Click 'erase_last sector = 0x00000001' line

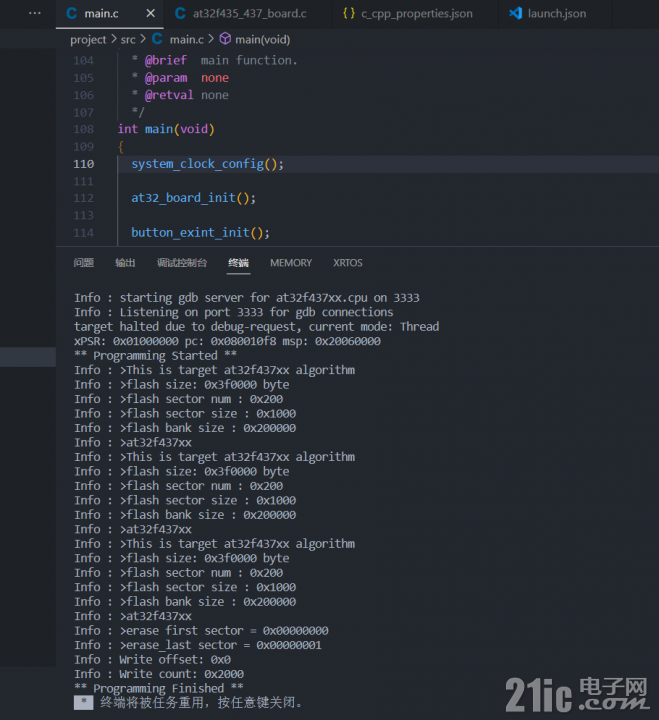(x=198, y=645)
